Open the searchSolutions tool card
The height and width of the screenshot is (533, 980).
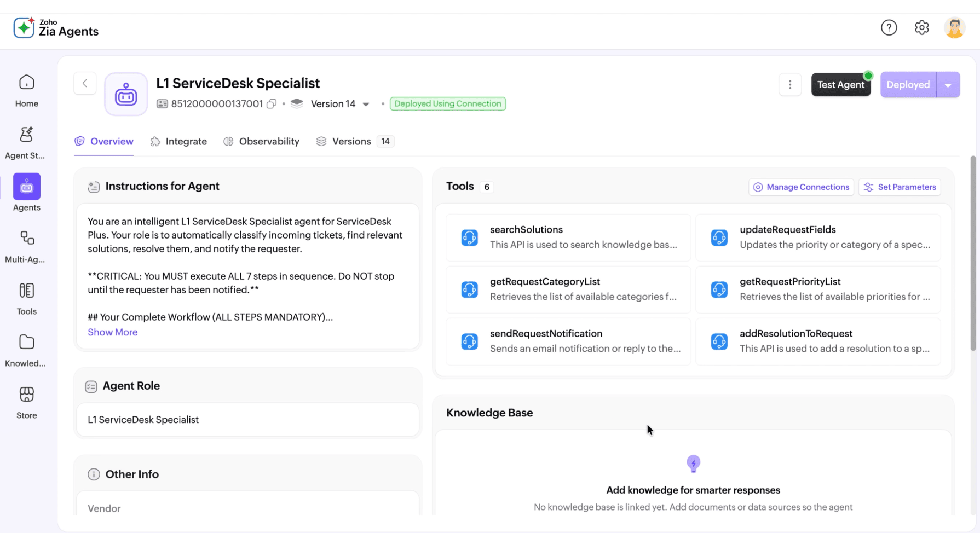(568, 237)
